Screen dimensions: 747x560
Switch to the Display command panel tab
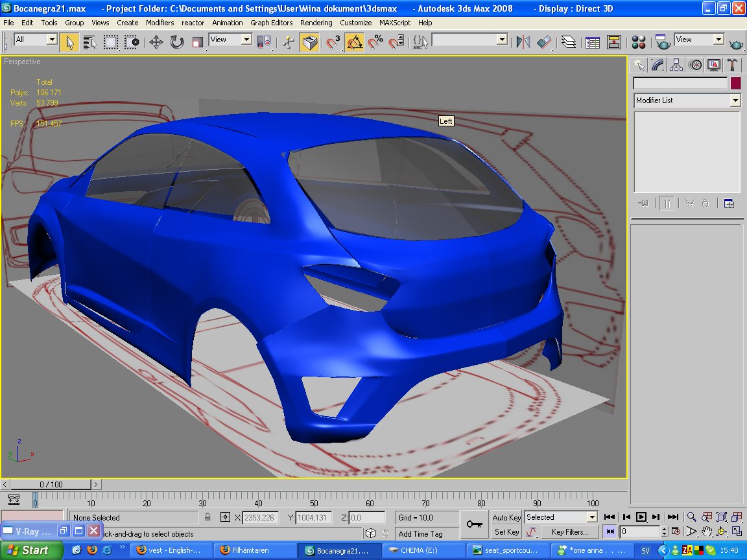(x=714, y=65)
